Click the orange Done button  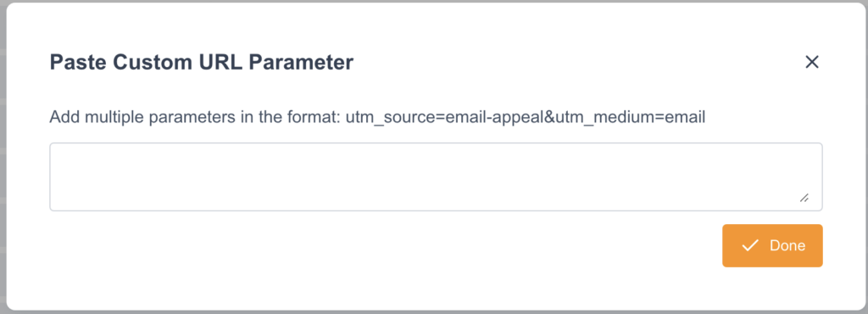tap(772, 245)
